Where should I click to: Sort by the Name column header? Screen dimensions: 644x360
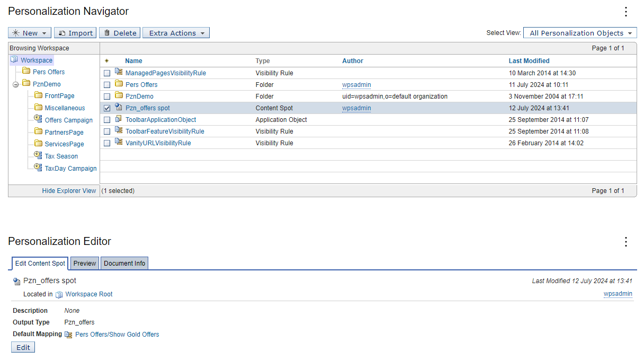(133, 61)
